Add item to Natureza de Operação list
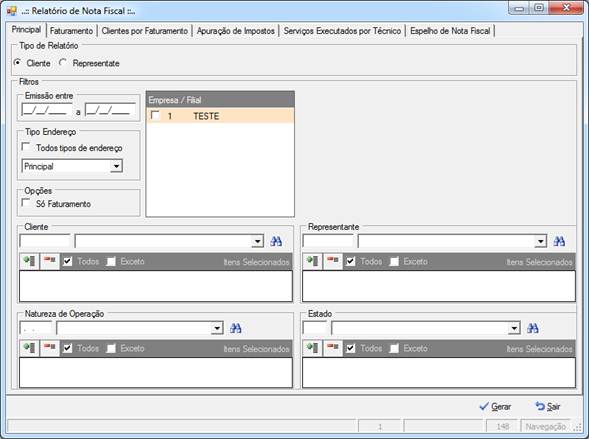 [29, 348]
